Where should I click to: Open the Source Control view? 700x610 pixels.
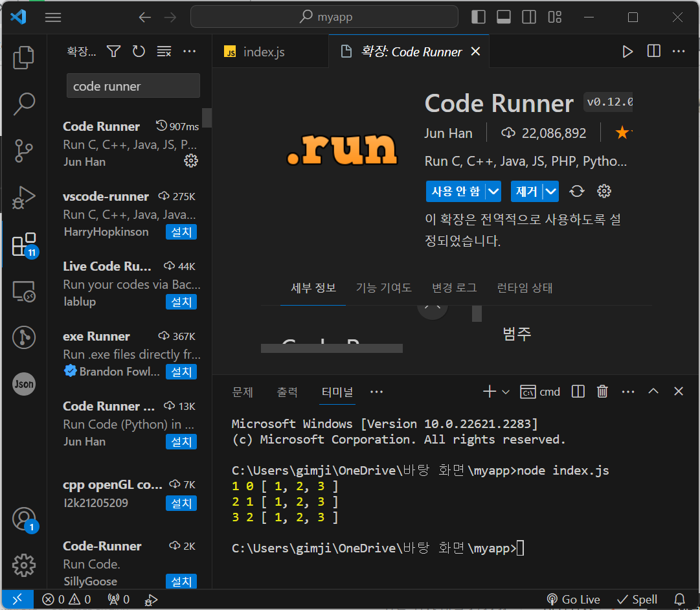coord(24,150)
